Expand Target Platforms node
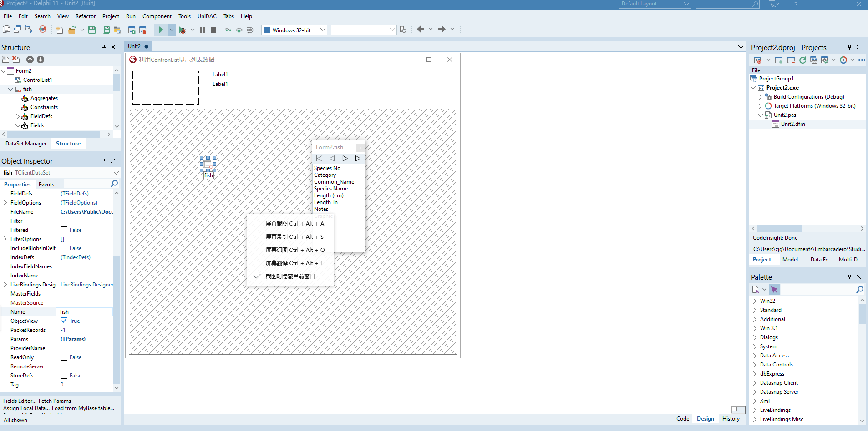This screenshot has width=868, height=431. coord(760,106)
